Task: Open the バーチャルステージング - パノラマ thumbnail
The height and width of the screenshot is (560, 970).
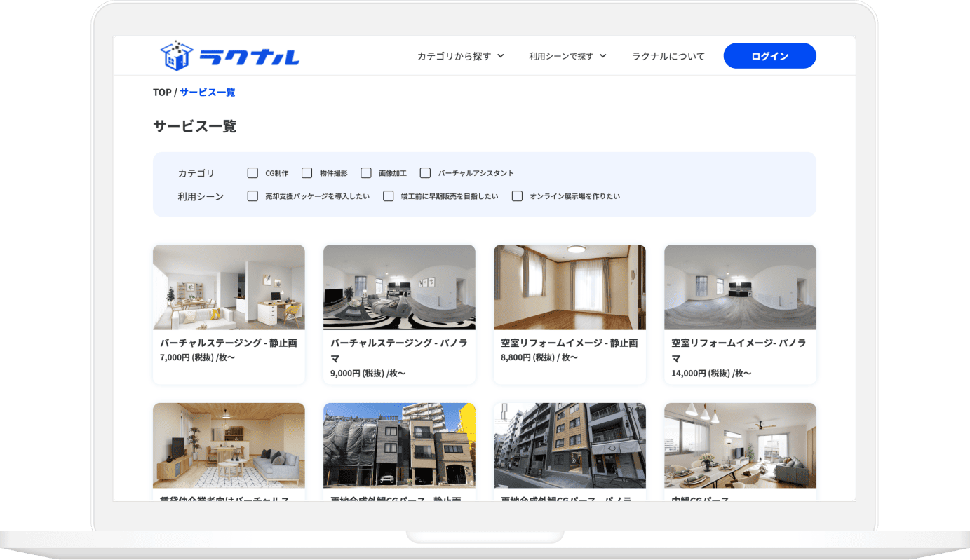Action: coord(399,287)
